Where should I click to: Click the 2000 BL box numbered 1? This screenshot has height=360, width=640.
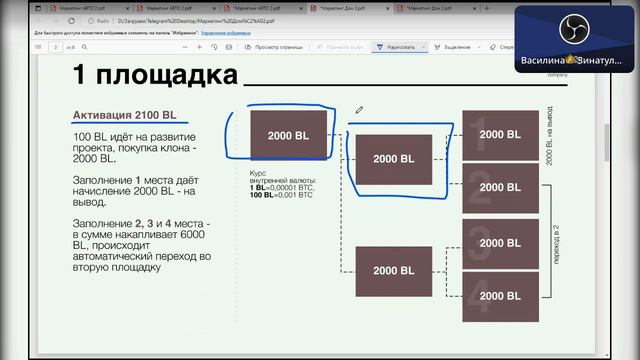pyautogui.click(x=500, y=135)
